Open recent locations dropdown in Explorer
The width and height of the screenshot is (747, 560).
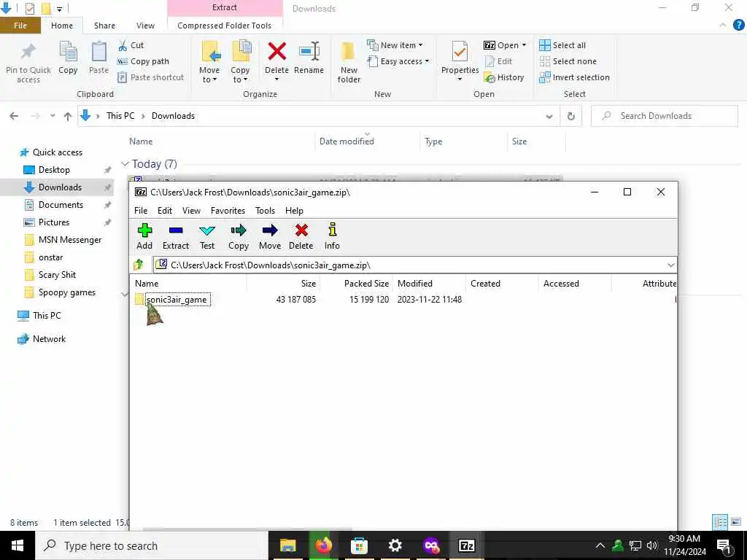coord(53,116)
